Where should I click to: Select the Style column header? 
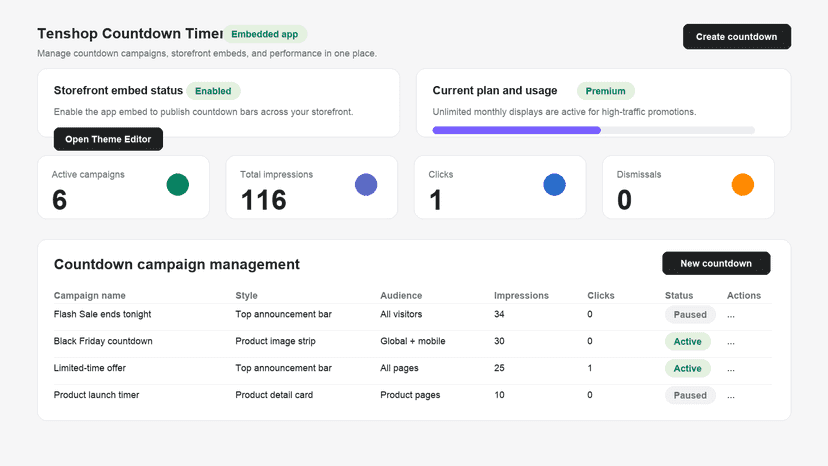[247, 295]
